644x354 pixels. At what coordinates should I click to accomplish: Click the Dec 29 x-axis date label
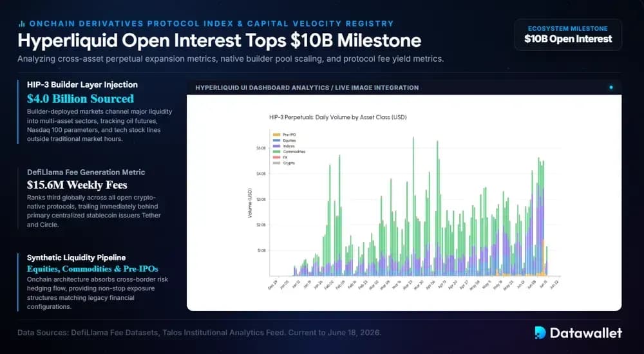point(272,284)
